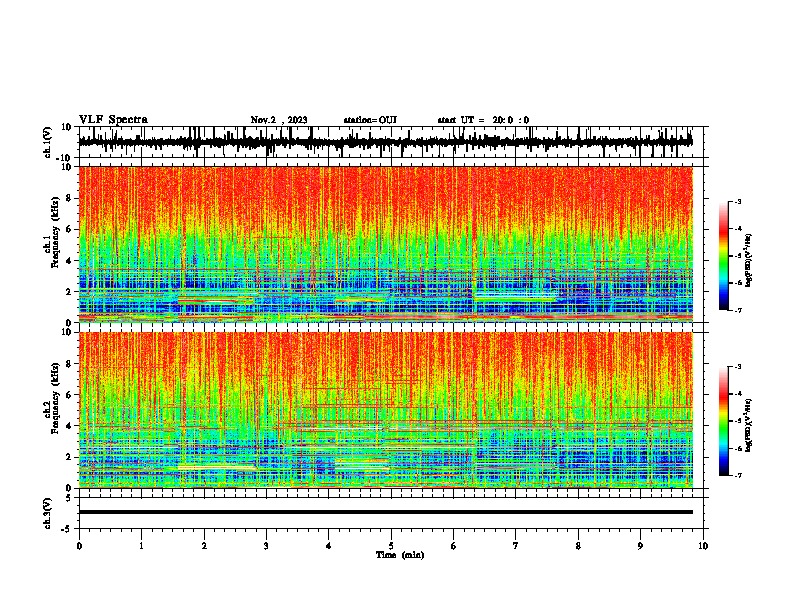Click the ch.1 waveform trace panel
Viewport: 792px width, 612px height.
click(x=393, y=142)
